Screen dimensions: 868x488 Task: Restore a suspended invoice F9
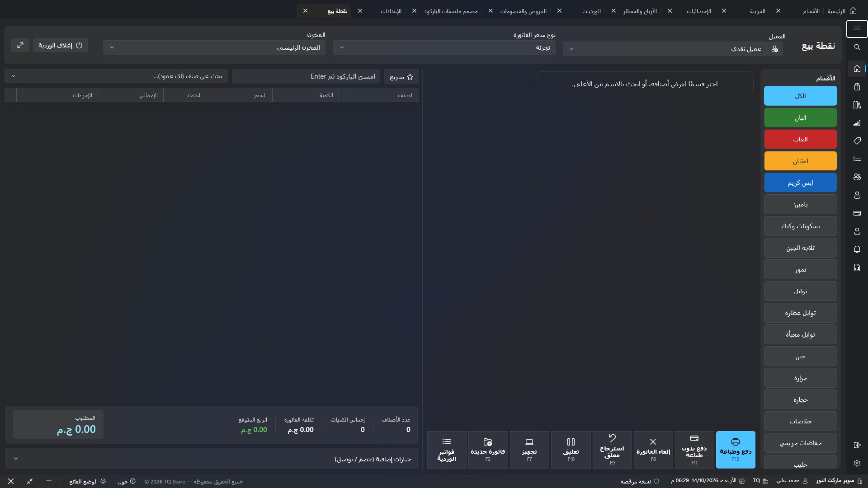click(x=612, y=450)
